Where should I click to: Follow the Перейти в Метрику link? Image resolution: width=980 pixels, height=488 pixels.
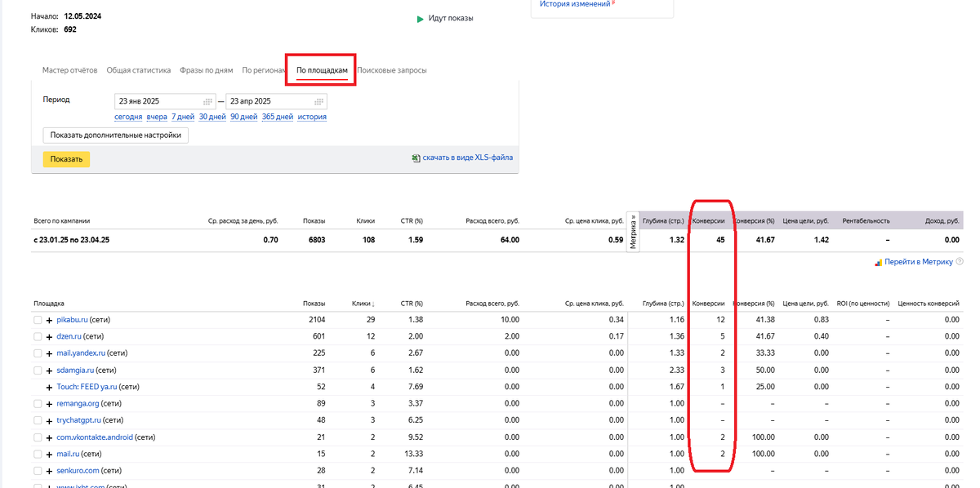tap(918, 262)
